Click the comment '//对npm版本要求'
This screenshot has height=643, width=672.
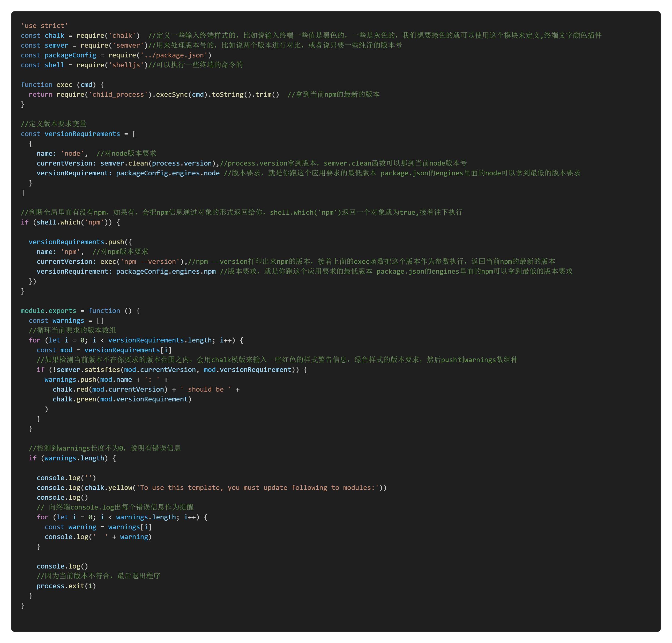coord(120,252)
